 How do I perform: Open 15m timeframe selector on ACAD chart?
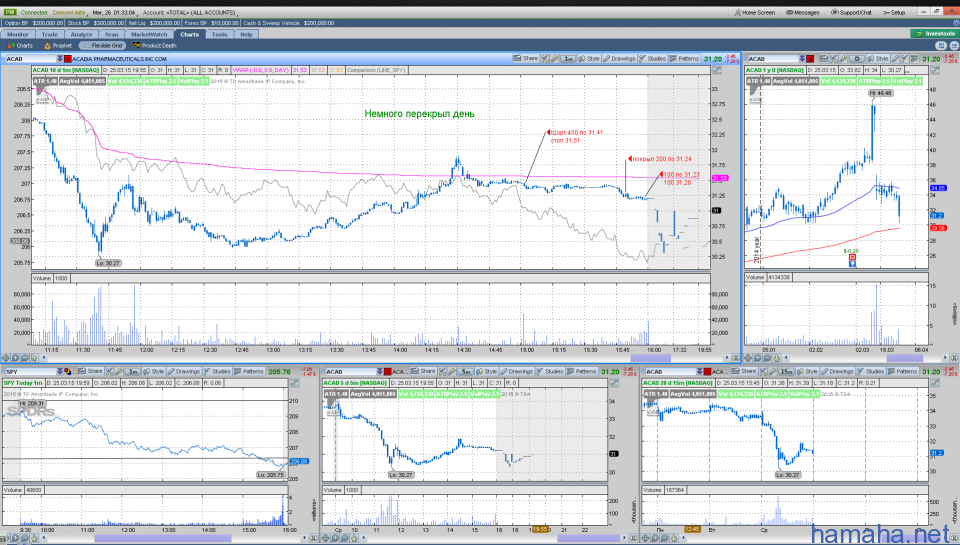786,371
